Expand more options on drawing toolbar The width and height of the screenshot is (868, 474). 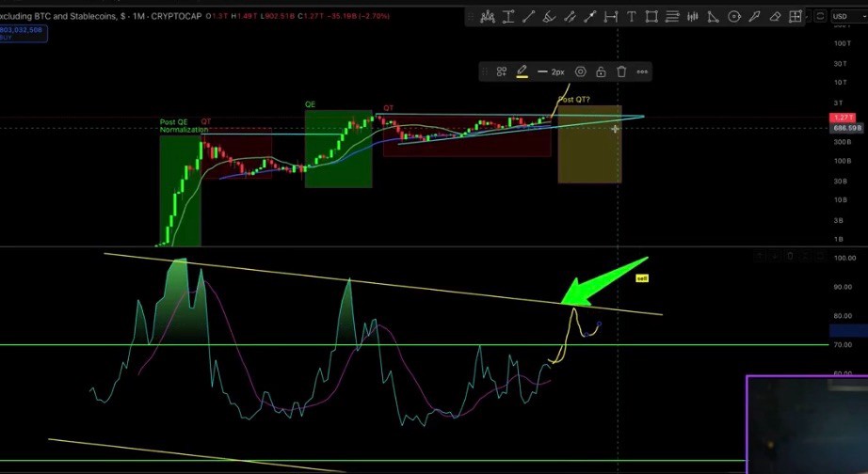point(642,71)
